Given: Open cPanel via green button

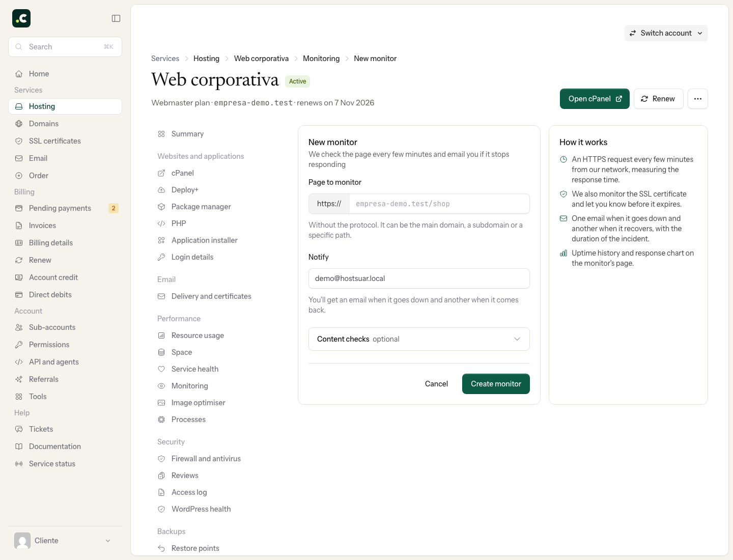Looking at the screenshot, I should (595, 99).
